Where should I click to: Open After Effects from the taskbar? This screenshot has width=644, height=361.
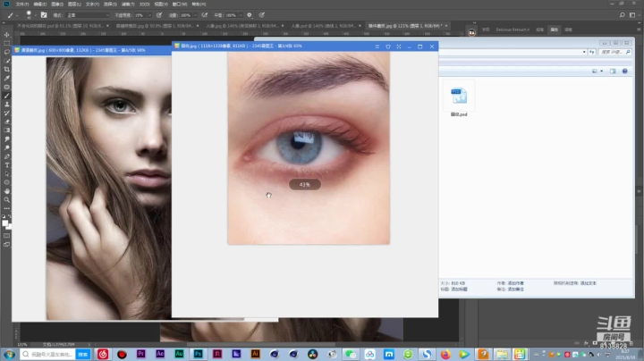coord(160,354)
